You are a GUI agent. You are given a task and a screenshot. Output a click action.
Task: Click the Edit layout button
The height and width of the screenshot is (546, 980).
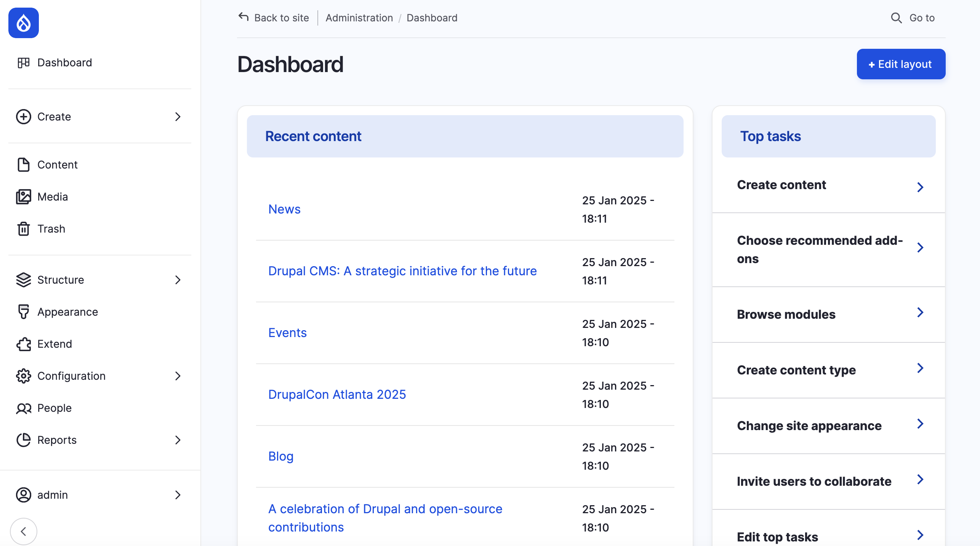[x=901, y=64]
